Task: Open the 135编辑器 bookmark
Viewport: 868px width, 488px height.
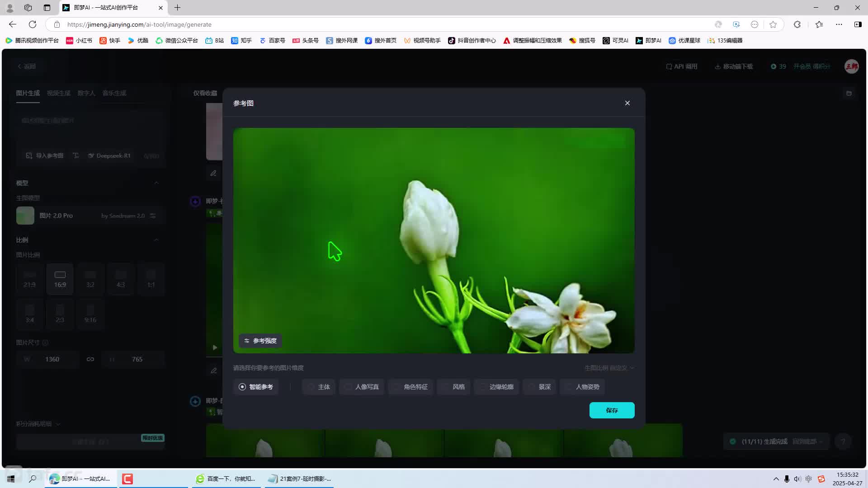Action: [x=725, y=40]
